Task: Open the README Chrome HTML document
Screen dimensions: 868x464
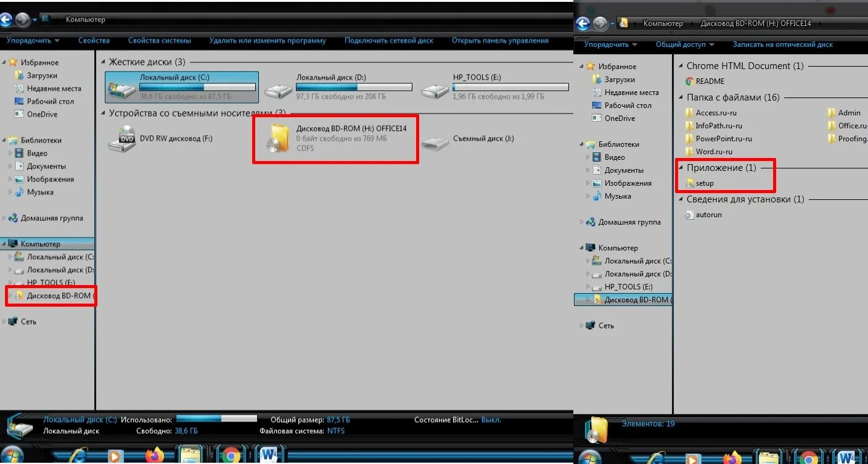Action: 705,81
